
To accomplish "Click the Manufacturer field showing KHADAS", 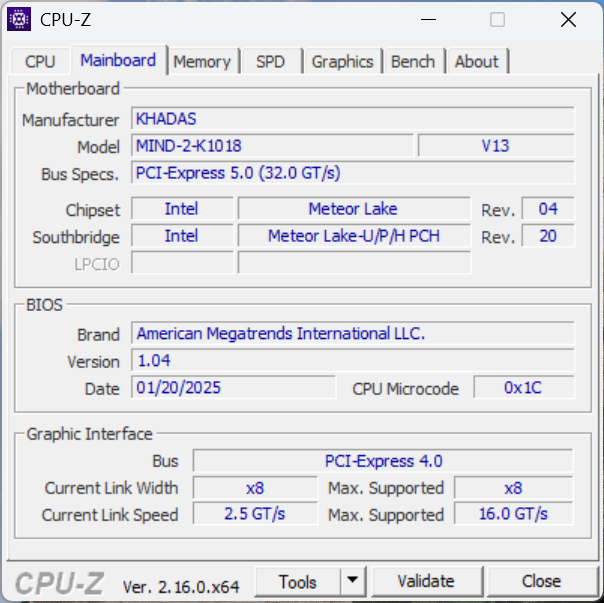I will click(x=352, y=119).
